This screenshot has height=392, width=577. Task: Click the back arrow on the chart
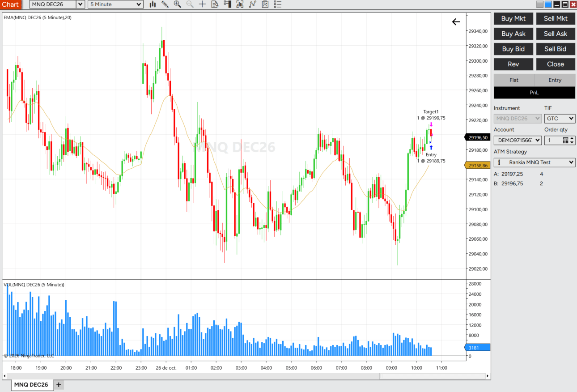[456, 22]
